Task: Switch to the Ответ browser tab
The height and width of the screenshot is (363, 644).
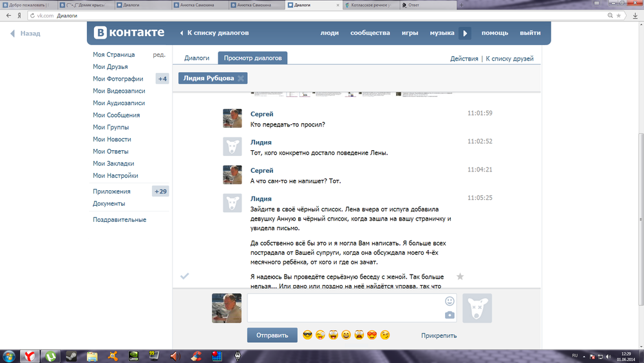Action: pos(427,5)
